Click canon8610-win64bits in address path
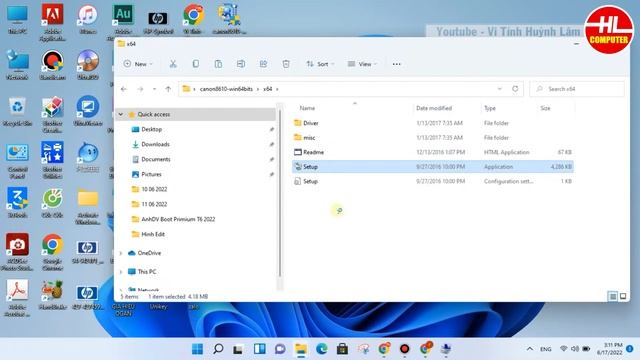The image size is (640, 360). coord(226,89)
